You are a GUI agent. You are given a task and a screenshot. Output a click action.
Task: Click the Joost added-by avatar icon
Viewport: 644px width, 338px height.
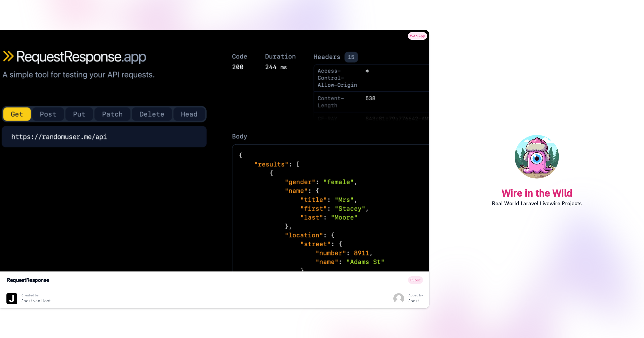[399, 298]
